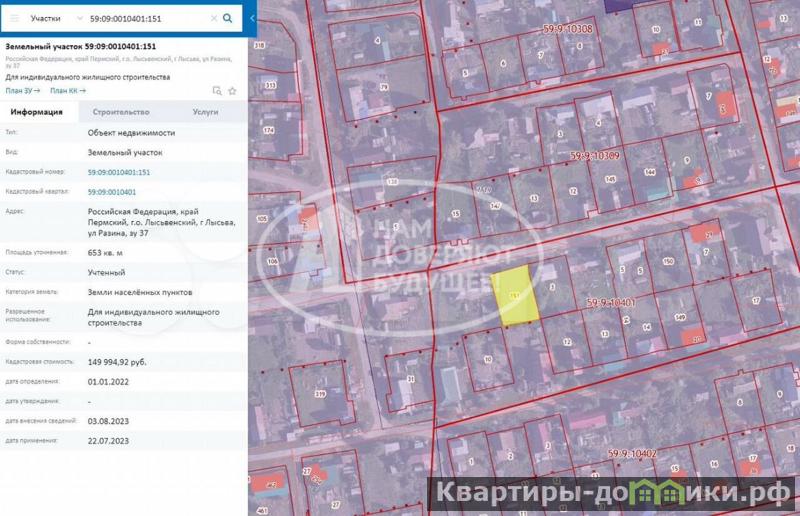Open the hamburger menu in search bar
This screenshot has height=516, width=800.
point(14,18)
